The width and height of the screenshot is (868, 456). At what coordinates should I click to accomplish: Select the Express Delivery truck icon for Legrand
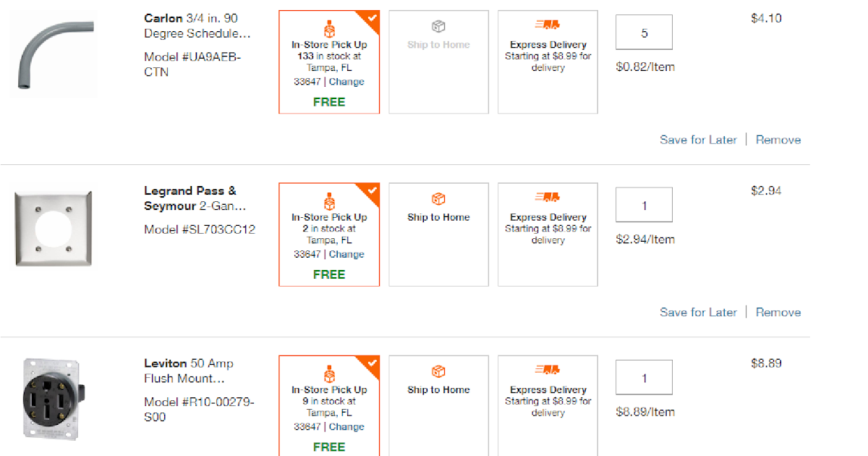(x=548, y=198)
